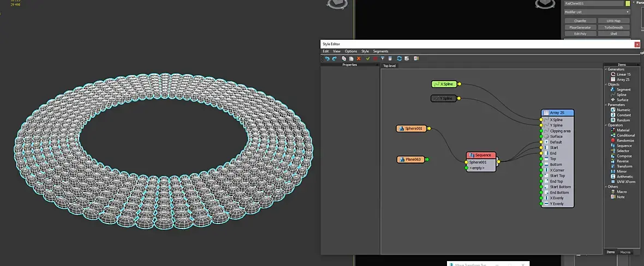Select the Reverse operator item
644x266 pixels.
point(620,161)
